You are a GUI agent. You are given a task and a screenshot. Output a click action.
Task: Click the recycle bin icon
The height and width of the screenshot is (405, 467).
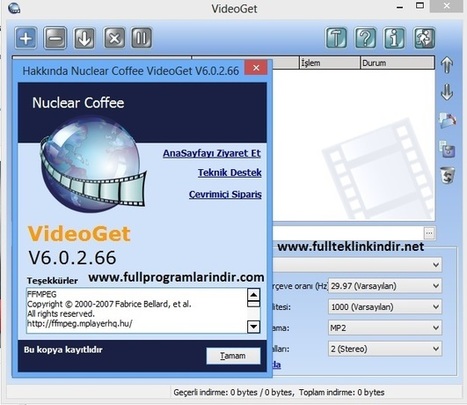(x=447, y=176)
